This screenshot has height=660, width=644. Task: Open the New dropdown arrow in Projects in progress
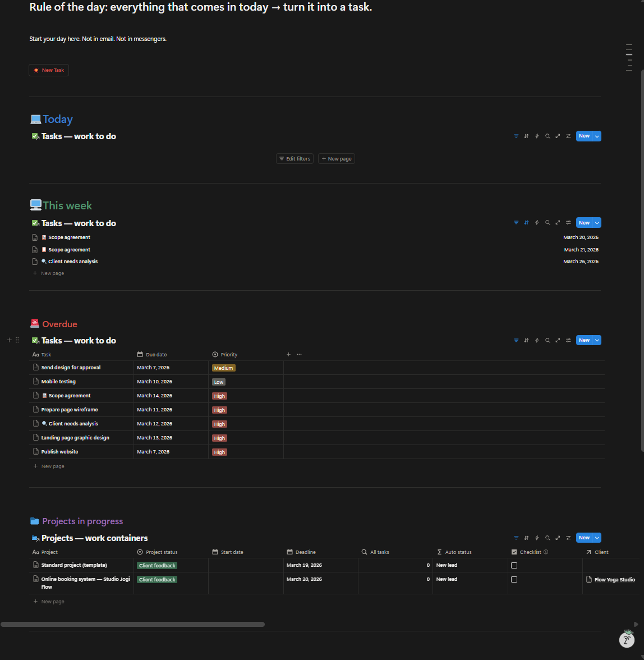tap(597, 538)
